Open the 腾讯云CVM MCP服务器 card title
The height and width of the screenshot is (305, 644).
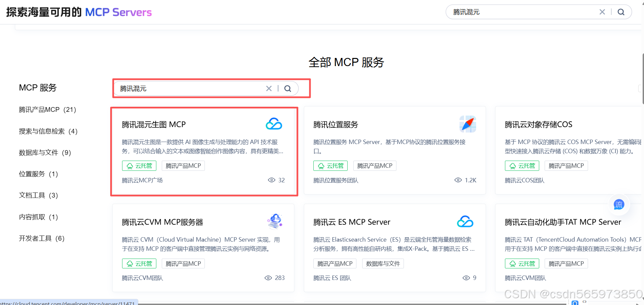[162, 222]
